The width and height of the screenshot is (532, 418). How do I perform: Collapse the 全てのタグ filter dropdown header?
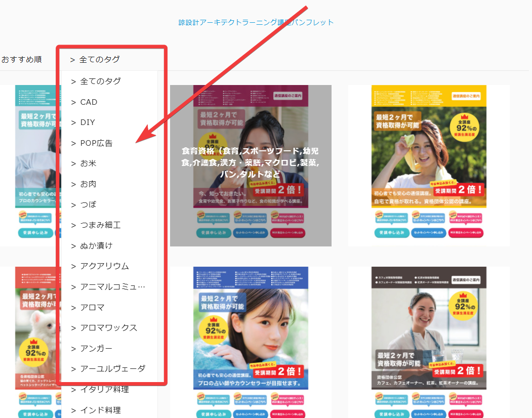pyautogui.click(x=95, y=60)
